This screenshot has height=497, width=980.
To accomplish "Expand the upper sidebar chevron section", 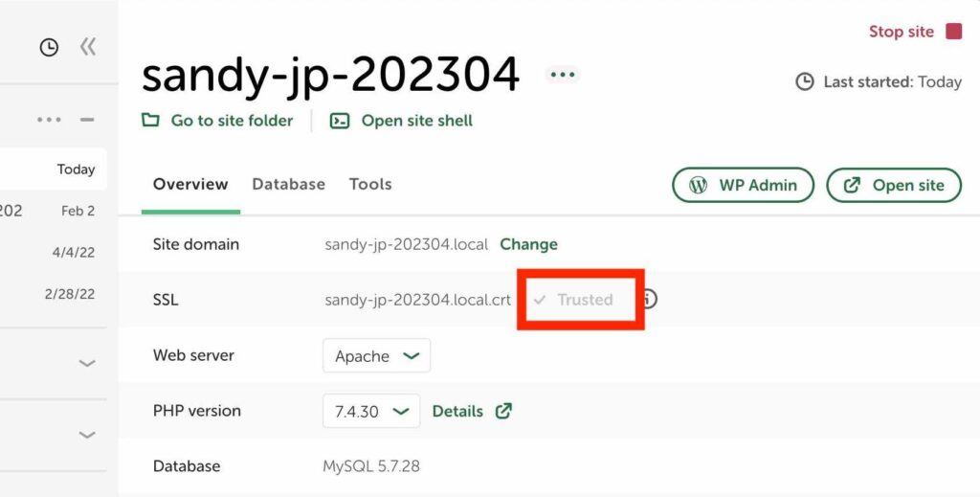I will [87, 363].
